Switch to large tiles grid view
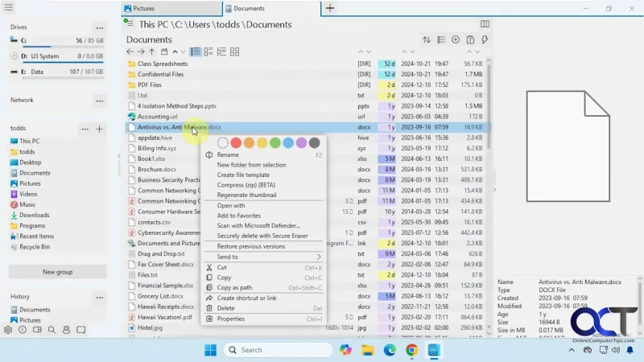This screenshot has width=644, height=362. click(235, 52)
